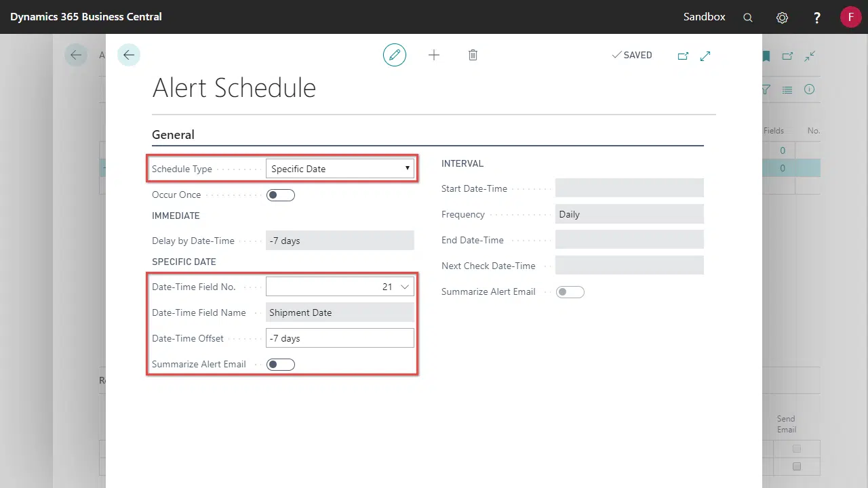Expand the Alert Schedule dialog to full screen

point(705,56)
